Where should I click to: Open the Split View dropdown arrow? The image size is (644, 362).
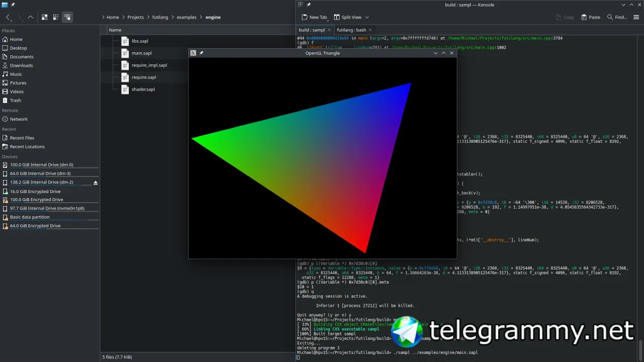(367, 17)
